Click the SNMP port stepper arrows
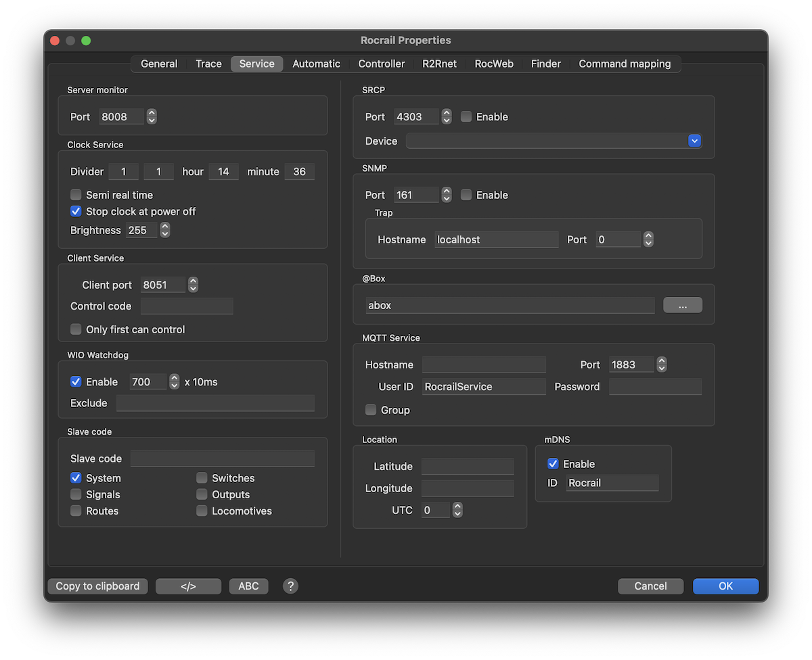The width and height of the screenshot is (812, 660). point(447,195)
